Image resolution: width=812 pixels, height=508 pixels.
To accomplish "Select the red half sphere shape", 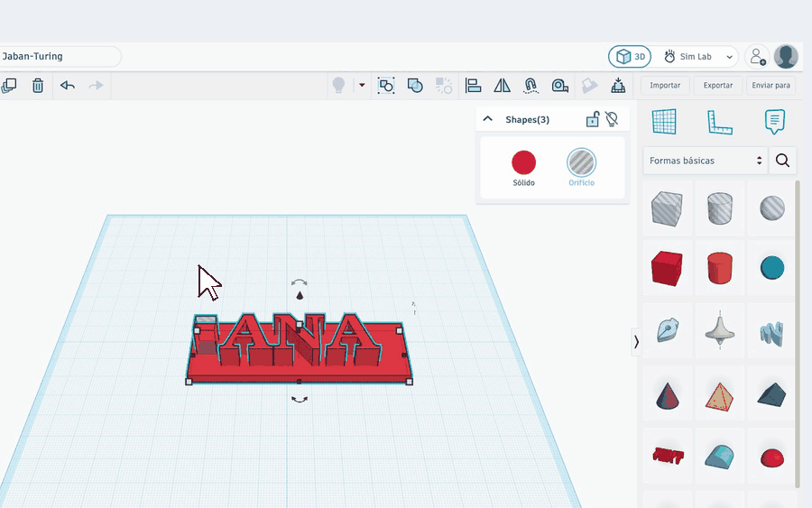I will coord(771,457).
